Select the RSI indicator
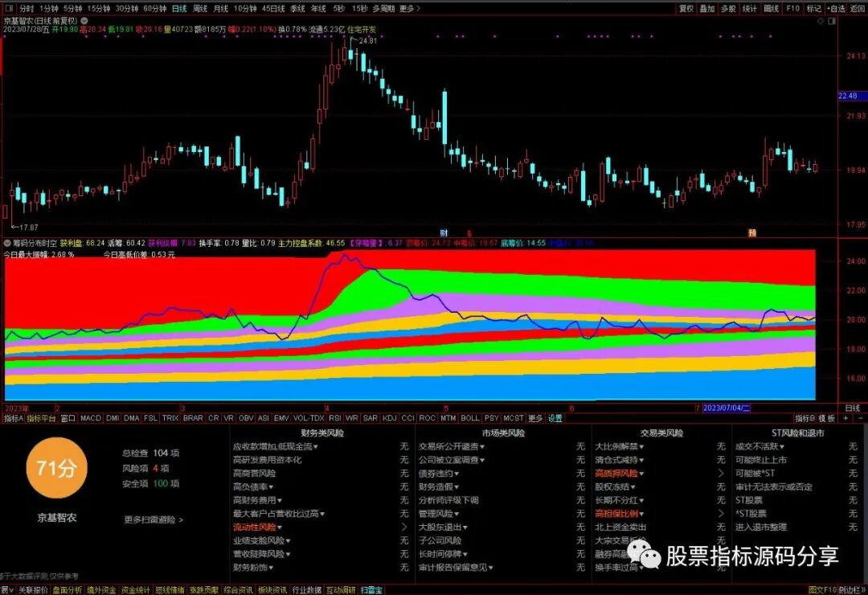Viewport: 868px width, 595px height. [334, 418]
